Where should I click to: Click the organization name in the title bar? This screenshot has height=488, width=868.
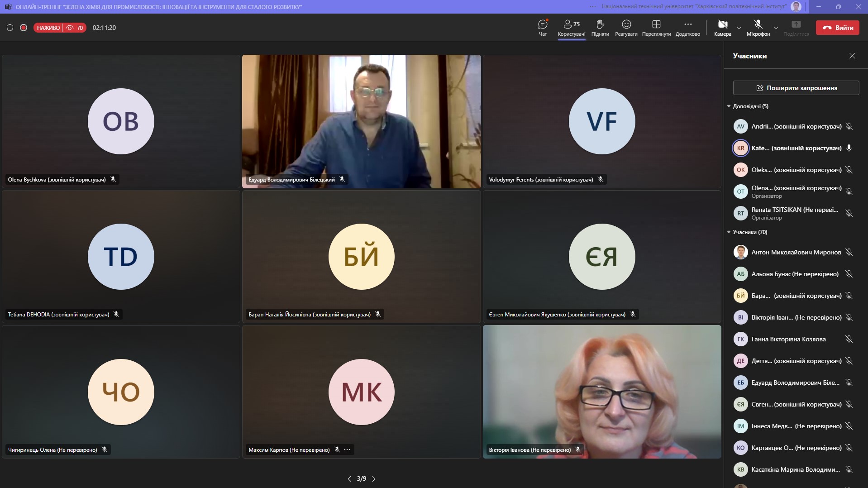(x=694, y=7)
